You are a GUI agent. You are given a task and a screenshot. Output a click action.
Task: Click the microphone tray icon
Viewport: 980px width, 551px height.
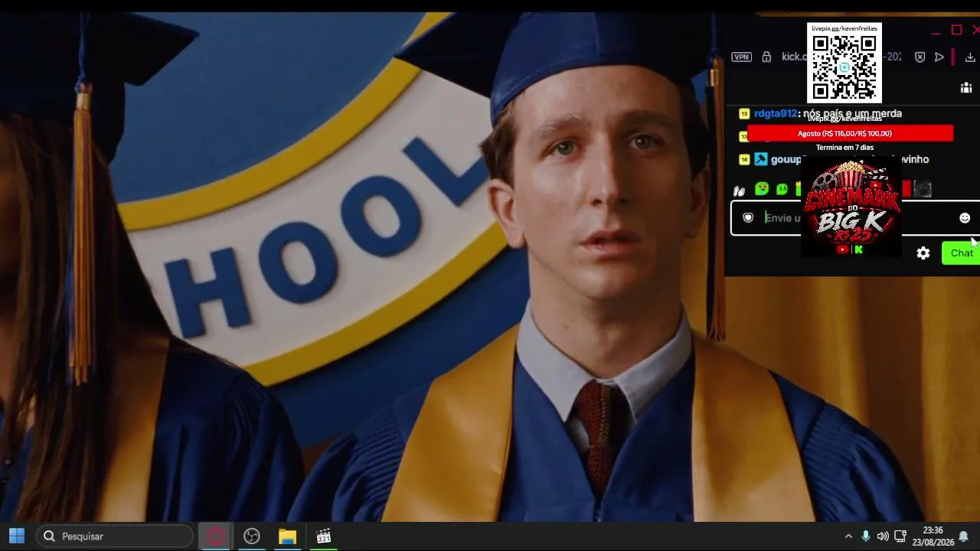866,536
